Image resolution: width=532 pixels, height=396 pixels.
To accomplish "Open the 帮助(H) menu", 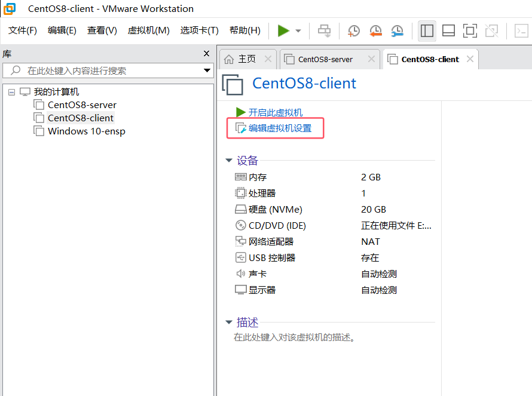I will click(x=244, y=30).
